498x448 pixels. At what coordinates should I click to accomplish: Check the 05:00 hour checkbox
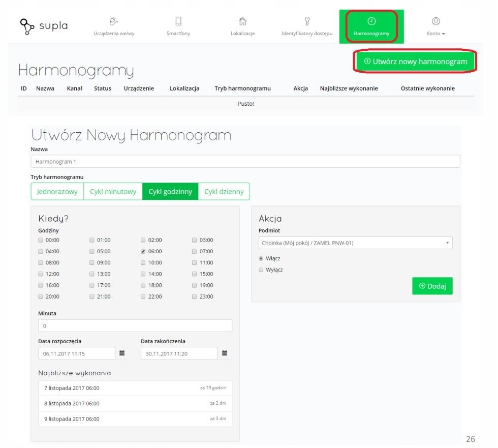[92, 251]
